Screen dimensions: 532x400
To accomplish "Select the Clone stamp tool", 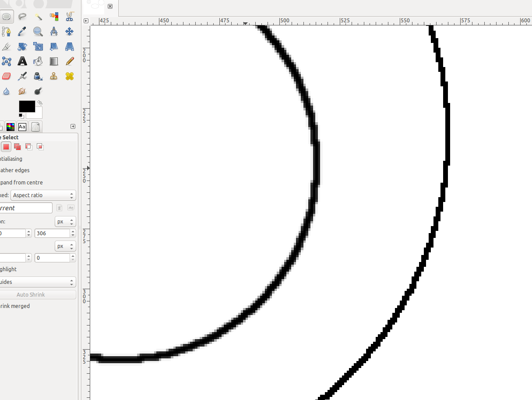I will click(x=53, y=76).
